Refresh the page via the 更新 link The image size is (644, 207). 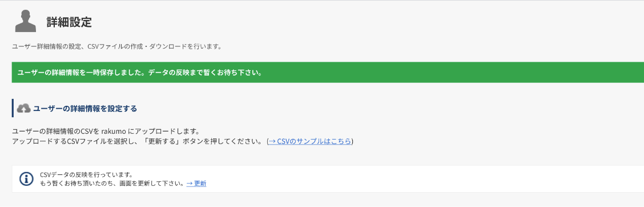pyautogui.click(x=196, y=184)
